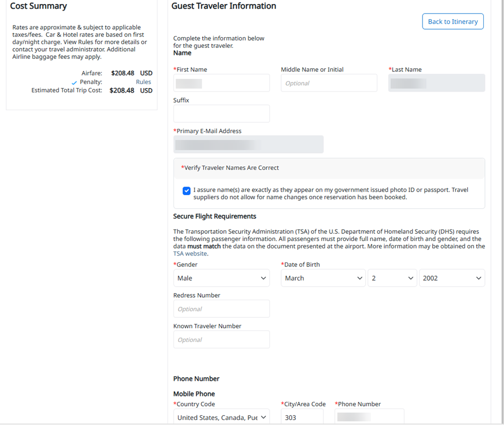Click the Primary E-Mail Address field
504x425 pixels.
pos(248,145)
